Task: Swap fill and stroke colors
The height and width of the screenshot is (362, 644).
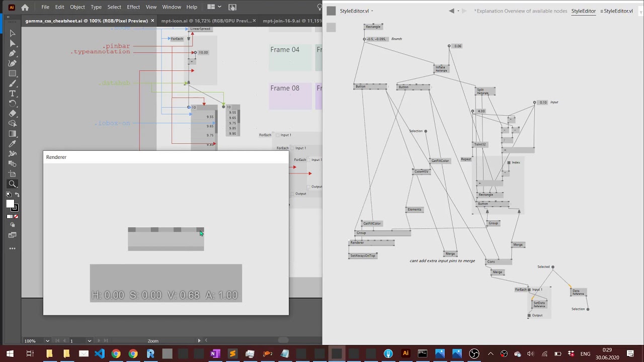Action: [16, 195]
